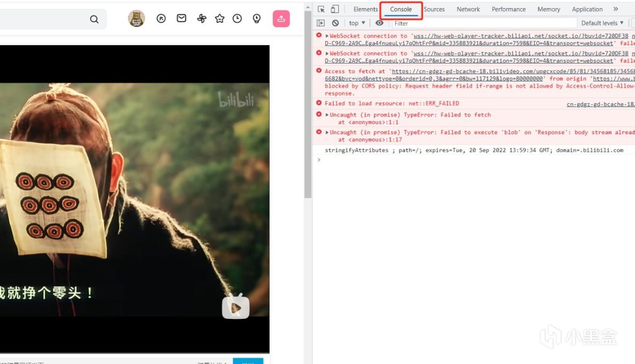Open the top context dropdown
This screenshot has height=364, width=635.
(357, 23)
